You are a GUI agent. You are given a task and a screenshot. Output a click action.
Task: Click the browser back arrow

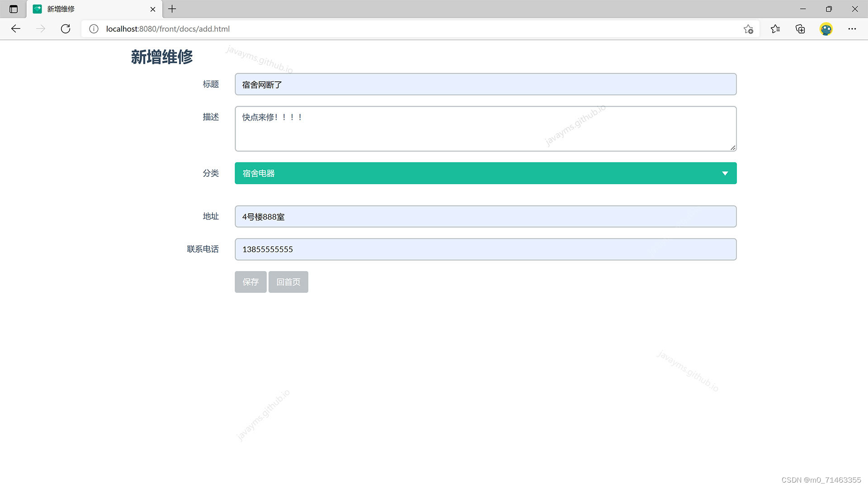(x=16, y=29)
